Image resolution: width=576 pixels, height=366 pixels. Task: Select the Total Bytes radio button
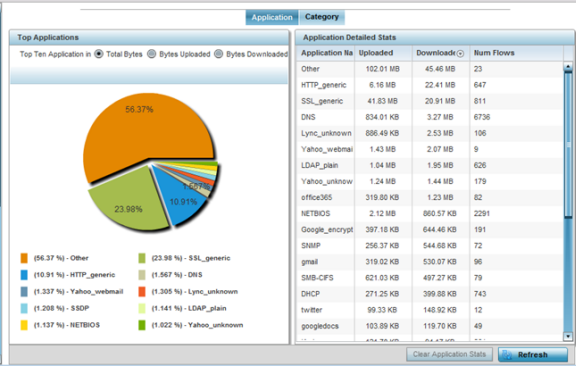pyautogui.click(x=98, y=54)
